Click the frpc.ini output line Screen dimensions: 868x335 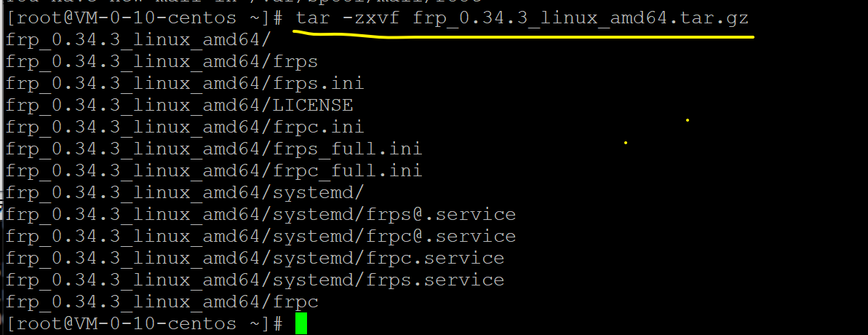click(x=185, y=127)
